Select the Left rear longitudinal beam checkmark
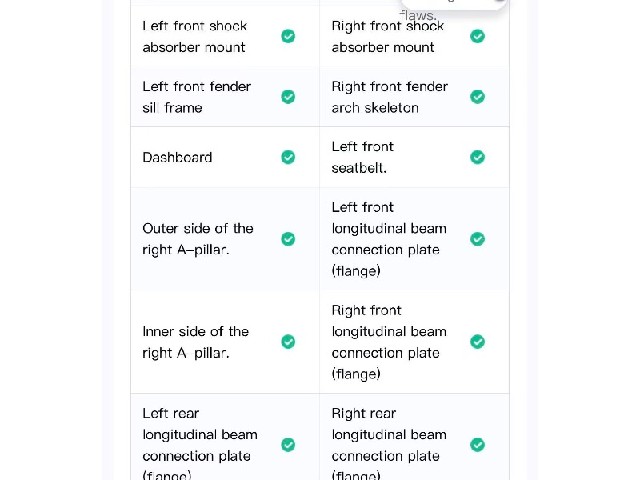This screenshot has width=640, height=480. click(288, 445)
